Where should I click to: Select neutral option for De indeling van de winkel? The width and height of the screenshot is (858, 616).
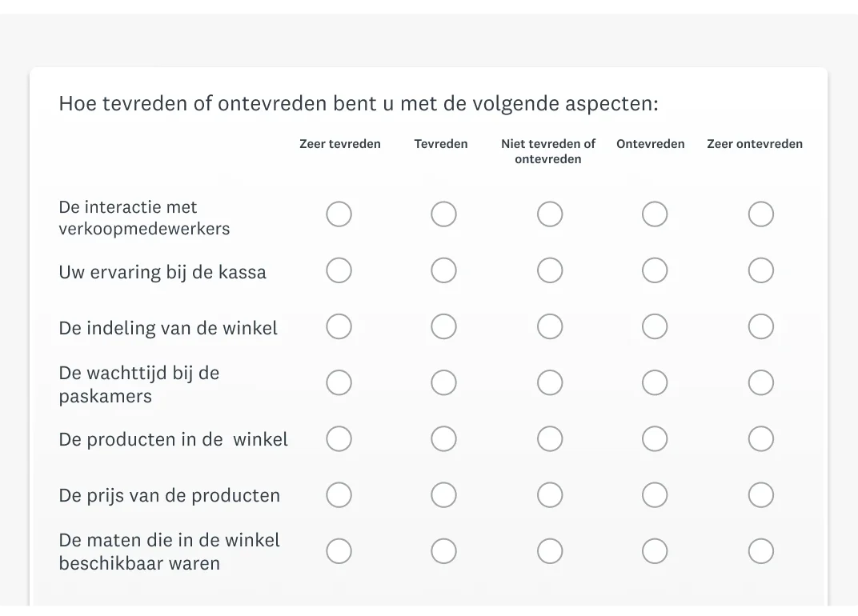tap(549, 326)
